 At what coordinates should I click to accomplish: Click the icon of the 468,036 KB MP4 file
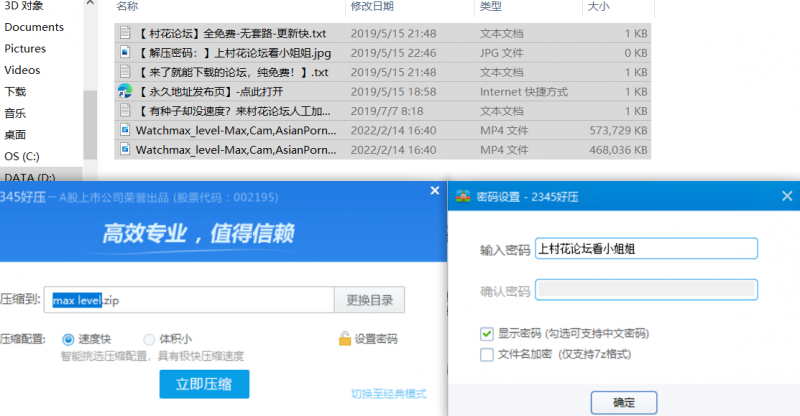[x=125, y=150]
